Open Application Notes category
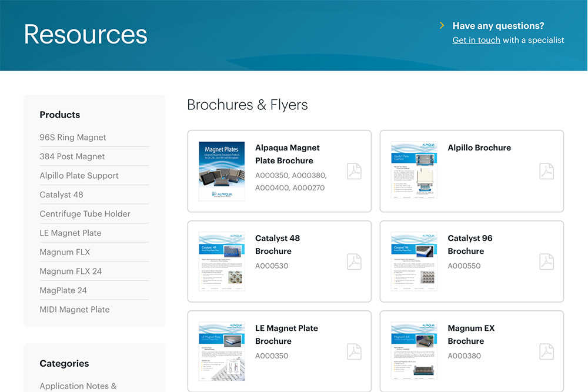Screen dimensions: 588x392 (x=78, y=386)
